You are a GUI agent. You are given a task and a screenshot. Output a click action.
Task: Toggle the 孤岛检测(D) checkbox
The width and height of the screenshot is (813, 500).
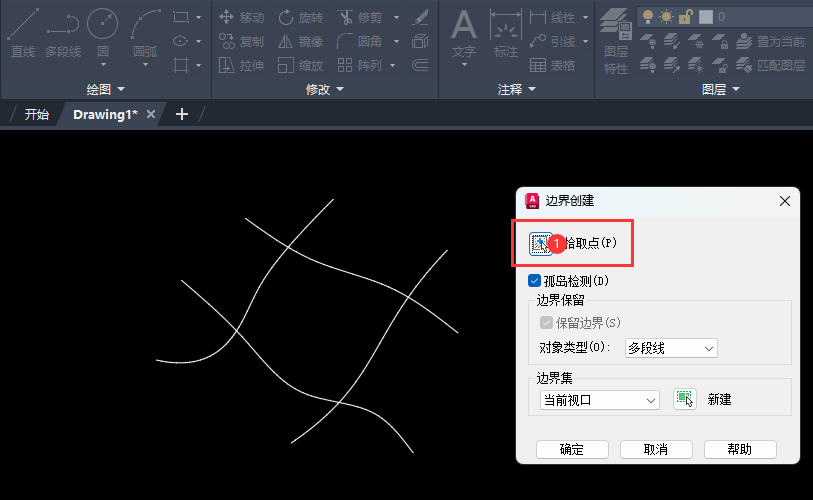[534, 281]
